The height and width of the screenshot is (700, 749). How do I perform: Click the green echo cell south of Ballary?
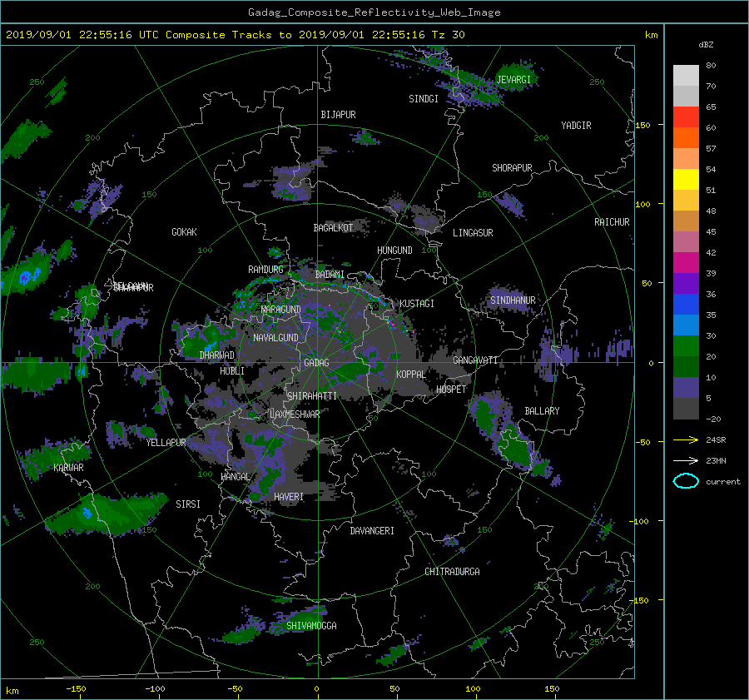point(515,450)
